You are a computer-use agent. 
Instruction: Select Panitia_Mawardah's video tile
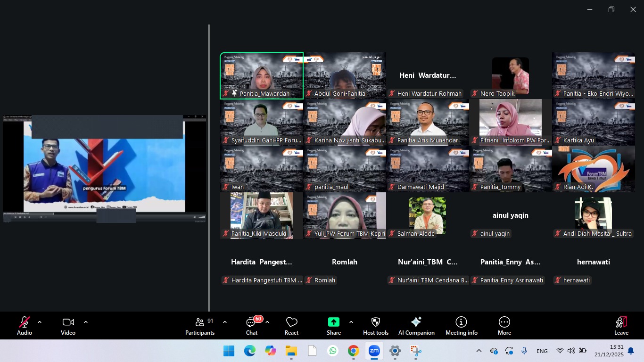point(262,75)
